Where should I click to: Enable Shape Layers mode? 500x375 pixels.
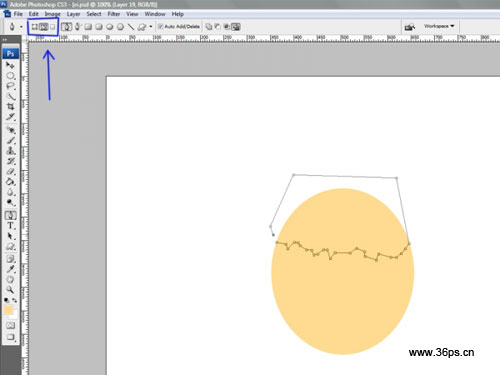pyautogui.click(x=35, y=27)
